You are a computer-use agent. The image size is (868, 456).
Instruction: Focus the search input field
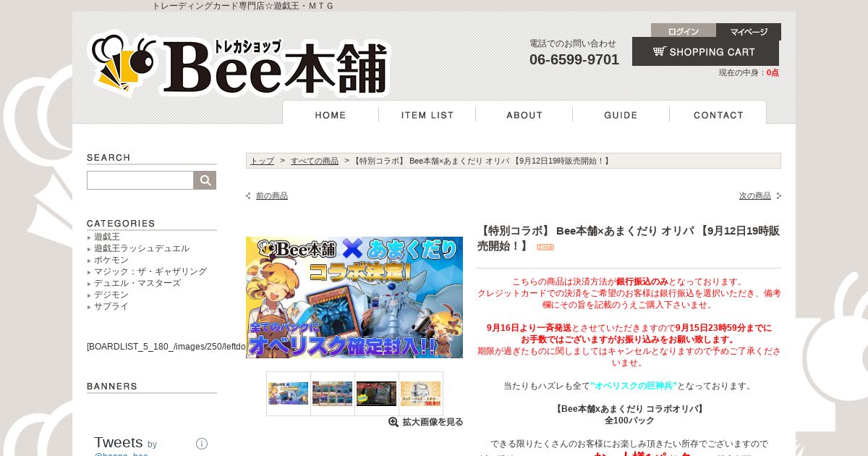point(140,180)
